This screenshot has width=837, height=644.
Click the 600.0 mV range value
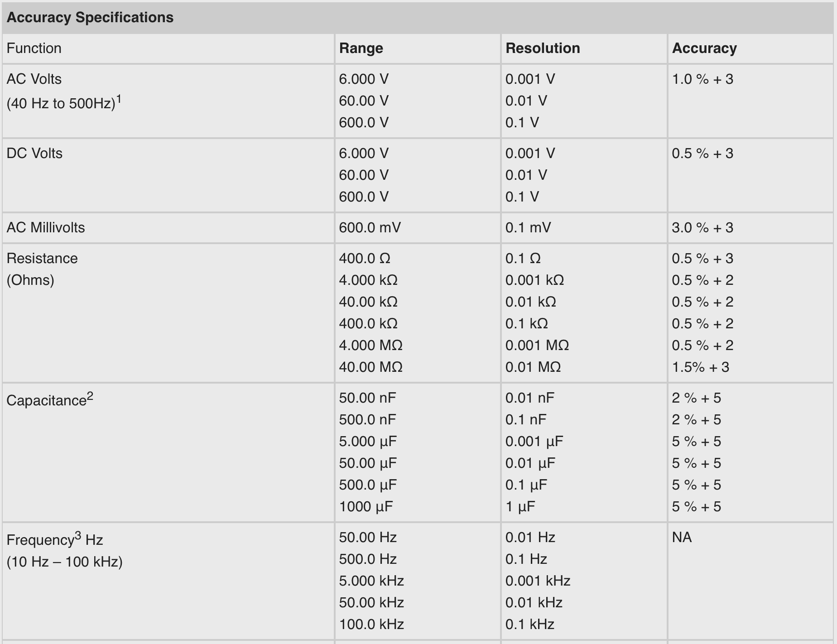370,228
